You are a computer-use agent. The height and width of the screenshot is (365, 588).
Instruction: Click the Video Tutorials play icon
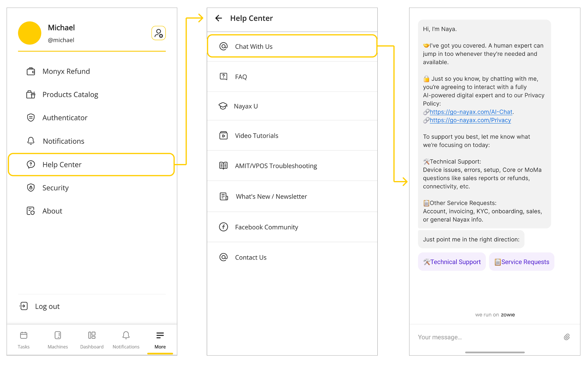pos(224,135)
